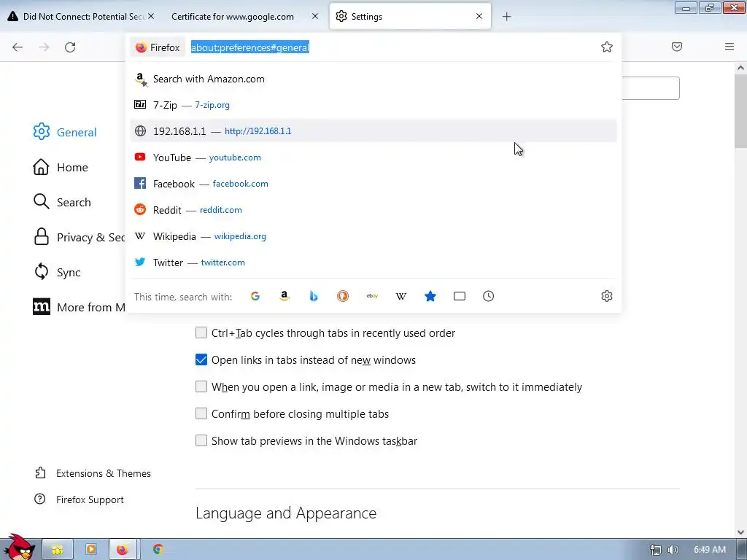747x560 pixels.
Task: Click the address bar URL field
Action: coord(391,47)
